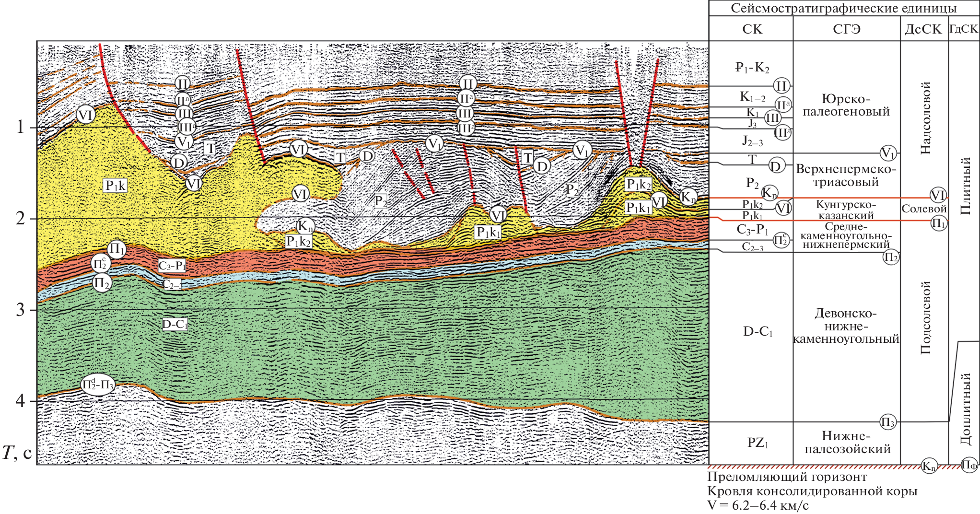Click the circled Пф marker at bottom right
This screenshot has height=514, width=980.
coord(968,465)
